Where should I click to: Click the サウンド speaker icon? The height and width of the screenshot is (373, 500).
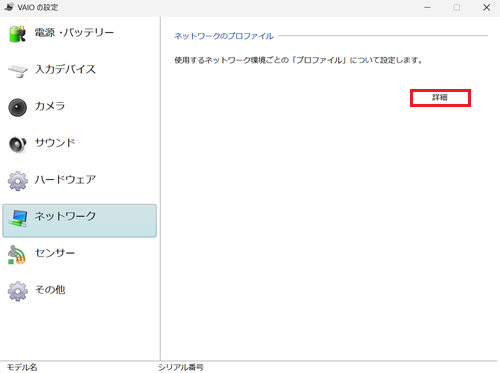pyautogui.click(x=17, y=144)
